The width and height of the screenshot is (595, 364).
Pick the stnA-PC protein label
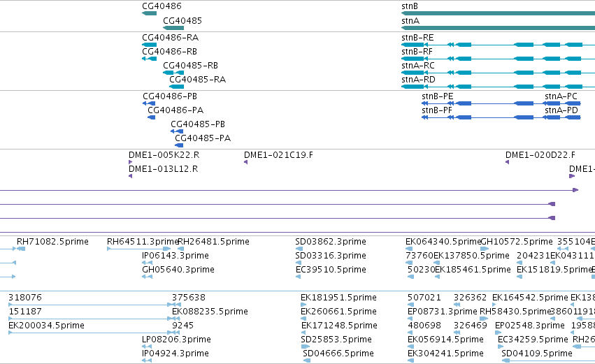coord(561,96)
